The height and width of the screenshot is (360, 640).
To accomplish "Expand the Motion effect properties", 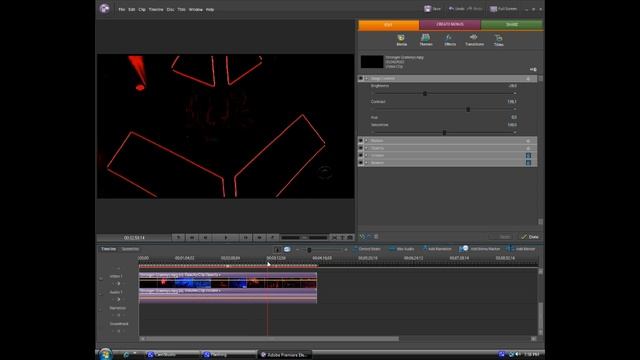I will tap(367, 141).
